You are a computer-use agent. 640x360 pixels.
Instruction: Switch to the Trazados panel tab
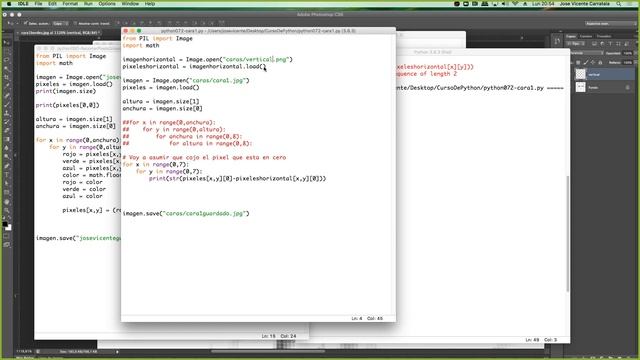coord(604,36)
